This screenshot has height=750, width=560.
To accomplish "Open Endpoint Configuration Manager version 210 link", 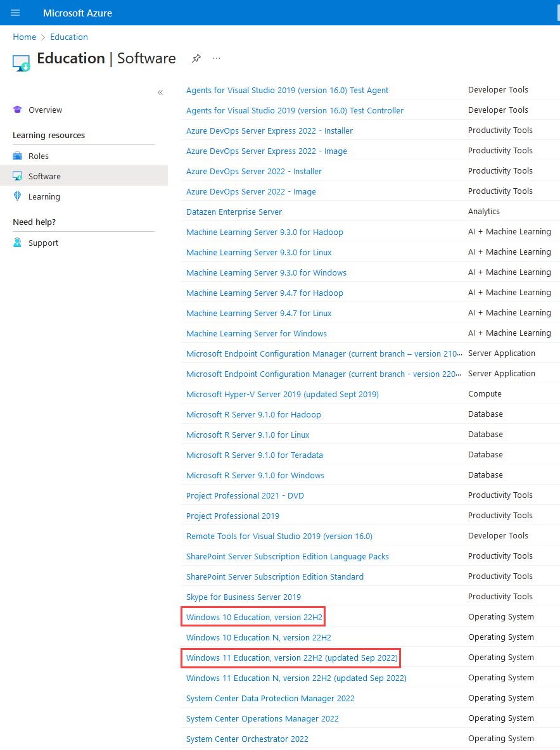I will (324, 354).
